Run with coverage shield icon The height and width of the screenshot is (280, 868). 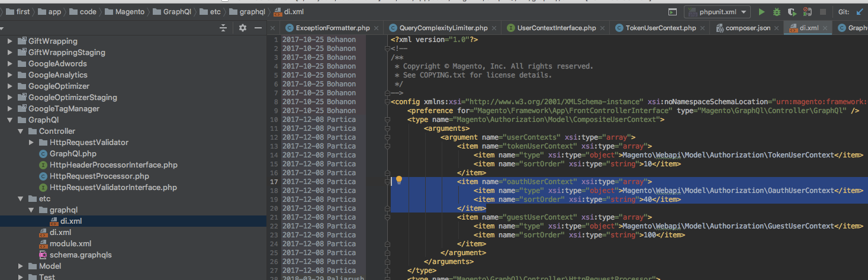pyautogui.click(x=792, y=12)
